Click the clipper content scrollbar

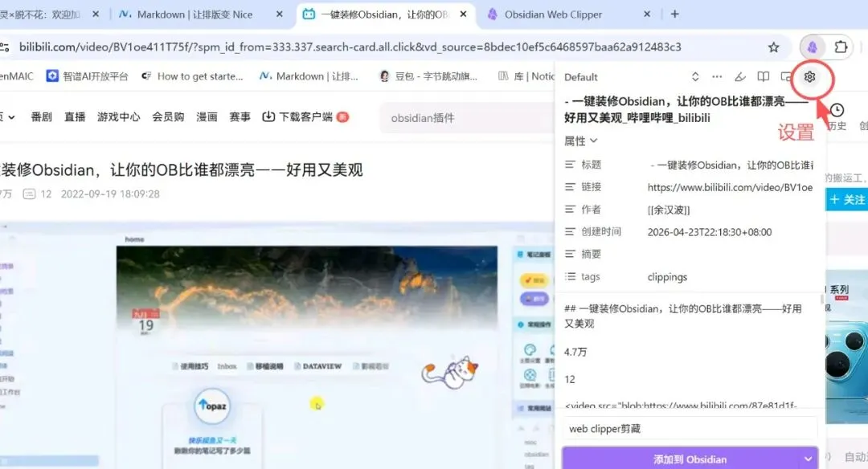(x=821, y=301)
